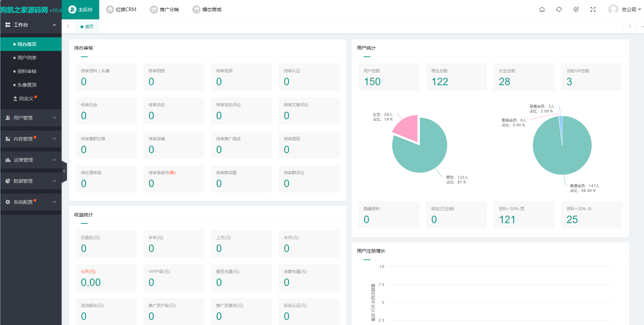Expand the 运营管理 menu group
Screen dimensions: 644x325
coord(31,160)
